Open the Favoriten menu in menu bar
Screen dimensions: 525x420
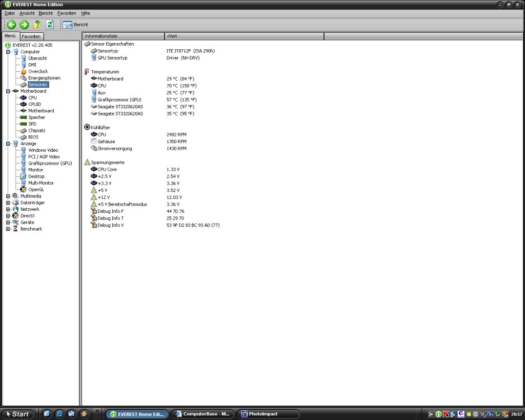(67, 13)
